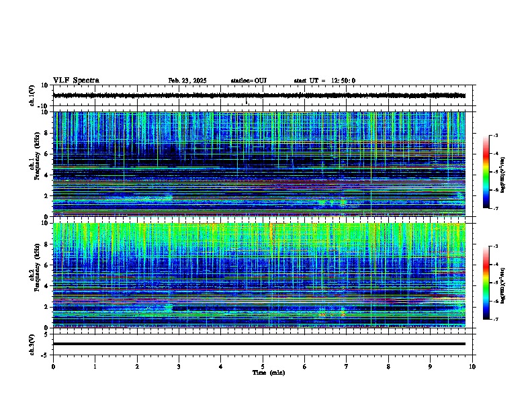
Task: Click time axis tick label 7
Action: [x=347, y=367]
